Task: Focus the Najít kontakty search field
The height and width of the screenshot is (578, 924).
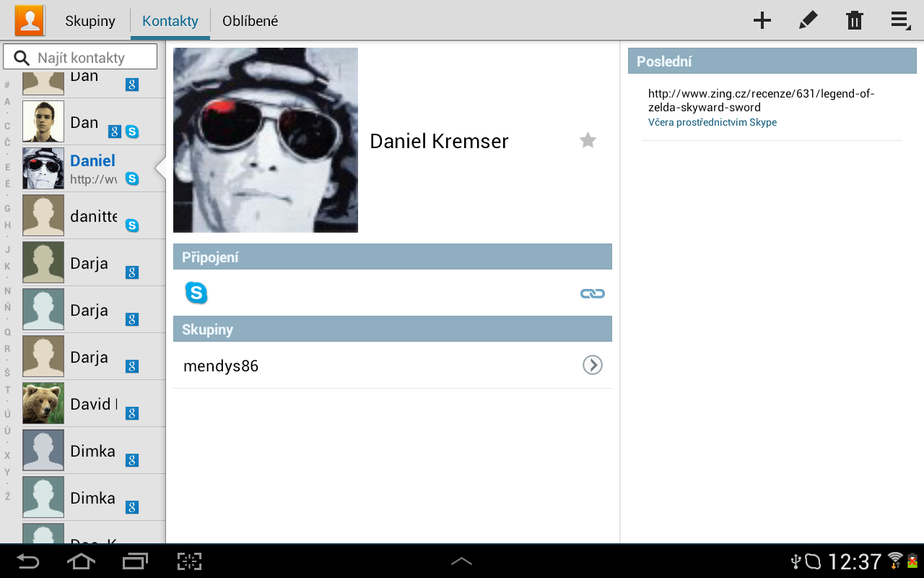Action: coord(80,57)
